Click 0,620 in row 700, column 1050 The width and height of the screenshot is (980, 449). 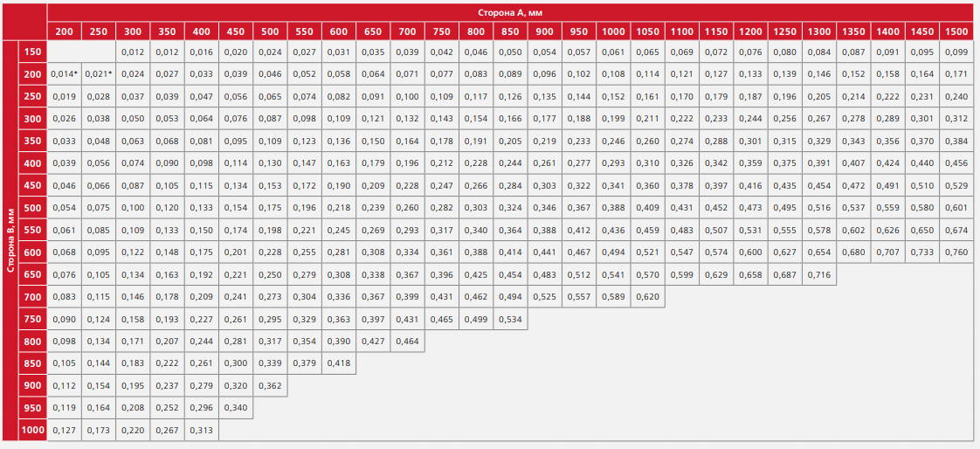(x=647, y=297)
